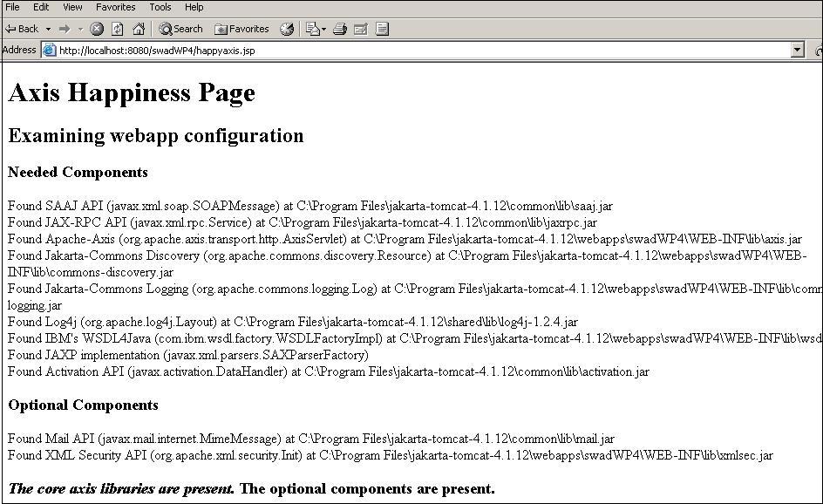Click the Stop loading icon
The width and height of the screenshot is (823, 504).
[x=96, y=28]
